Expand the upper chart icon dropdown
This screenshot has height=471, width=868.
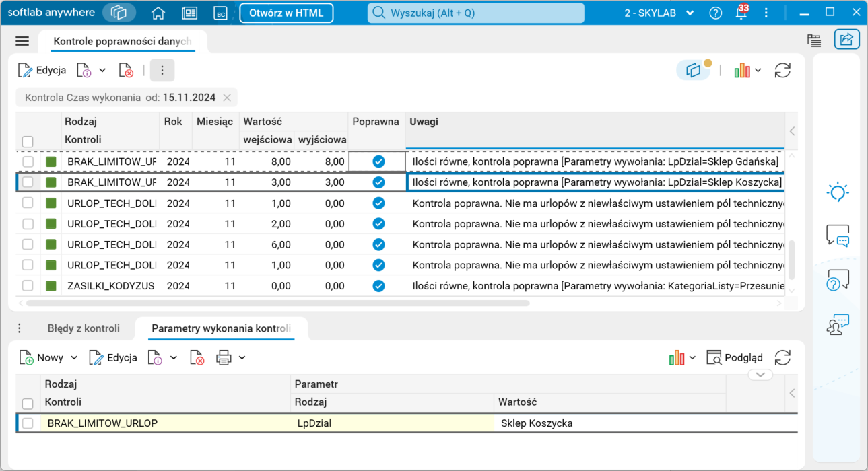click(x=758, y=71)
